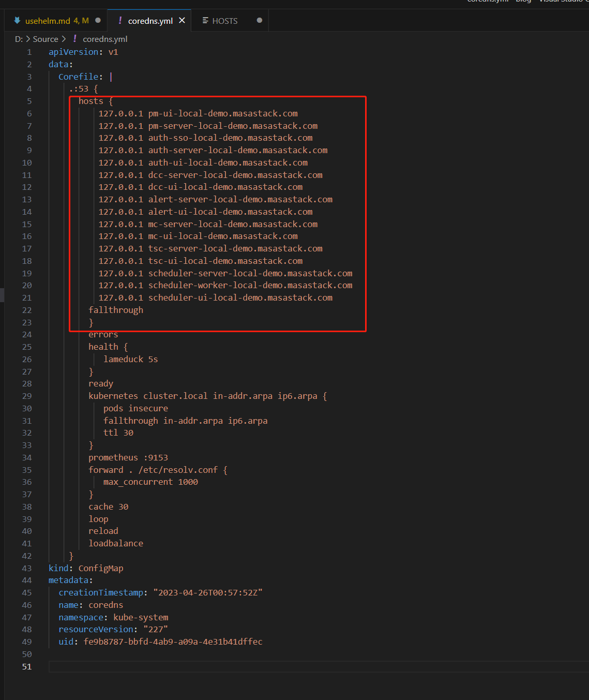The width and height of the screenshot is (589, 700).
Task: Click the YAML icon in the breadcrumb
Action: coord(75,39)
